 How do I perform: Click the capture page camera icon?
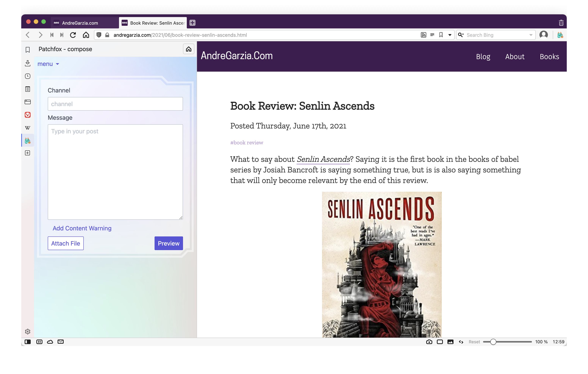pyautogui.click(x=429, y=342)
